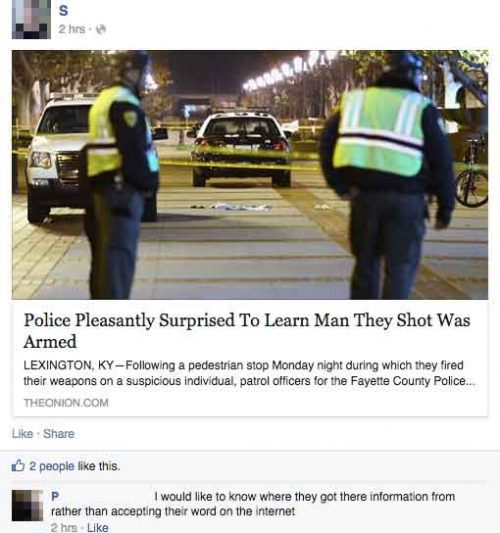Click the officer in green vest photo
The width and height of the screenshot is (500, 533).
pos(387,175)
